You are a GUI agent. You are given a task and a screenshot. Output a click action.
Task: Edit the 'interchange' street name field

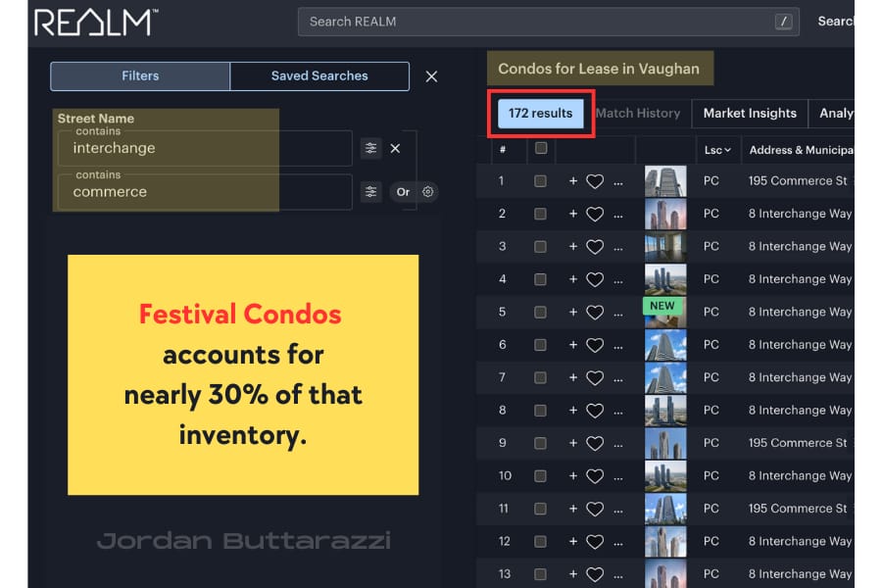pos(205,148)
